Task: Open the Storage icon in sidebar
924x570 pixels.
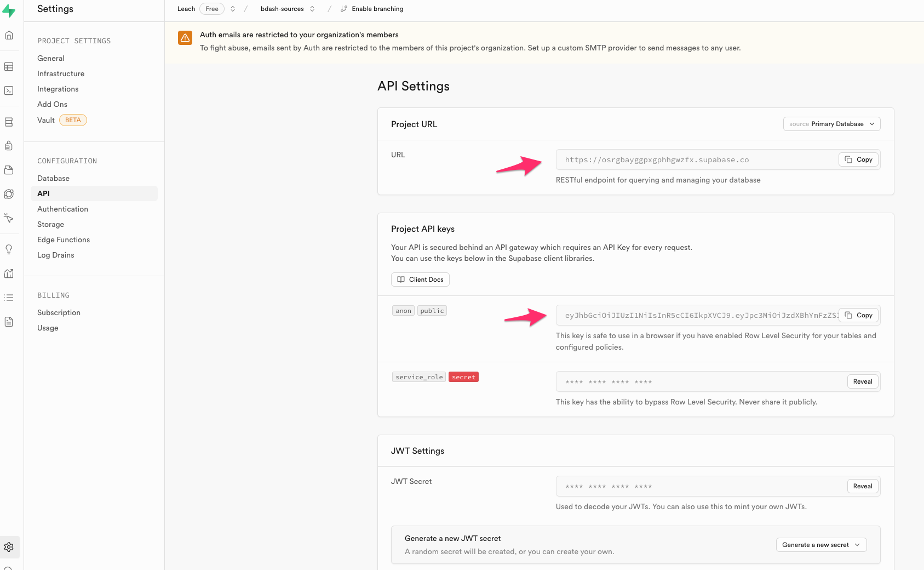Action: coord(9,170)
